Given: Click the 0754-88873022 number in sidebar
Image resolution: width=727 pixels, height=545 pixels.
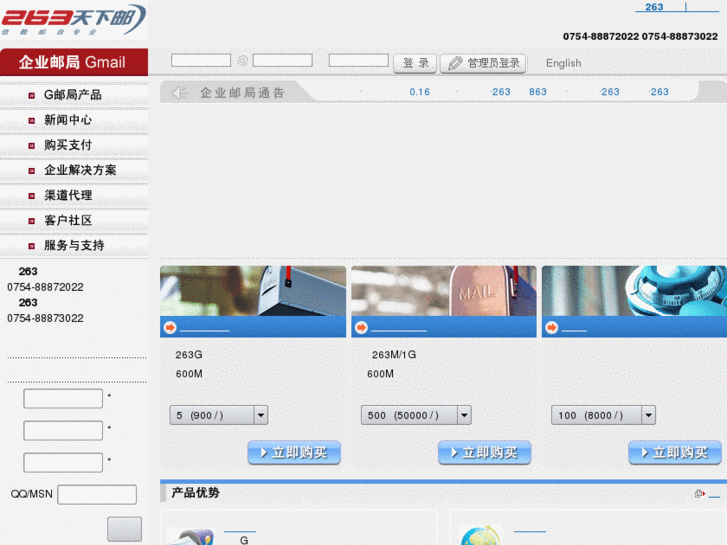Looking at the screenshot, I should point(45,318).
